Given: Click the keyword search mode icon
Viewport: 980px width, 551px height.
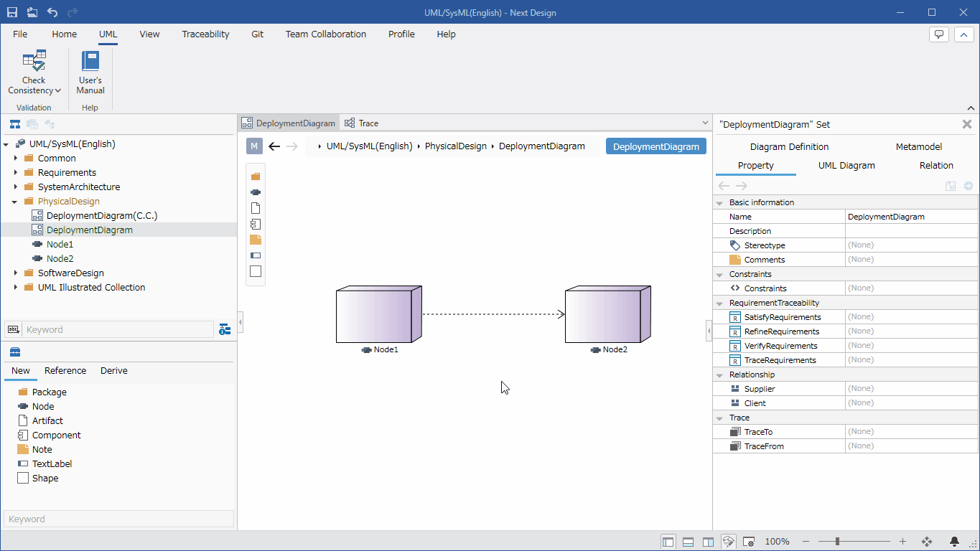Looking at the screenshot, I should pos(13,329).
